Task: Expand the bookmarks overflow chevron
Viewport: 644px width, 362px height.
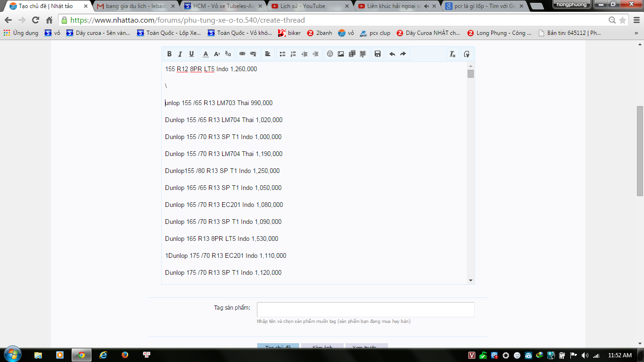Action: pyautogui.click(x=636, y=33)
